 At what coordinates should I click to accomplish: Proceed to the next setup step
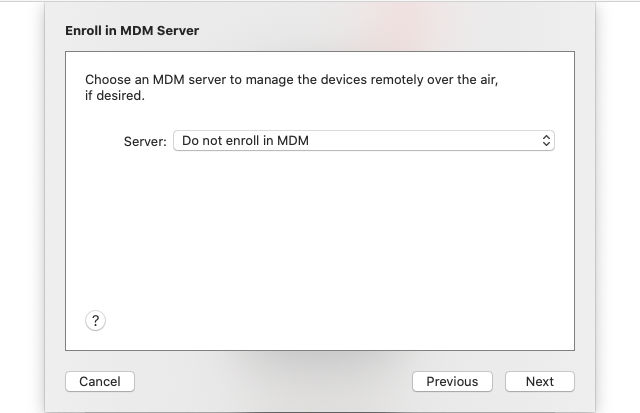point(540,382)
